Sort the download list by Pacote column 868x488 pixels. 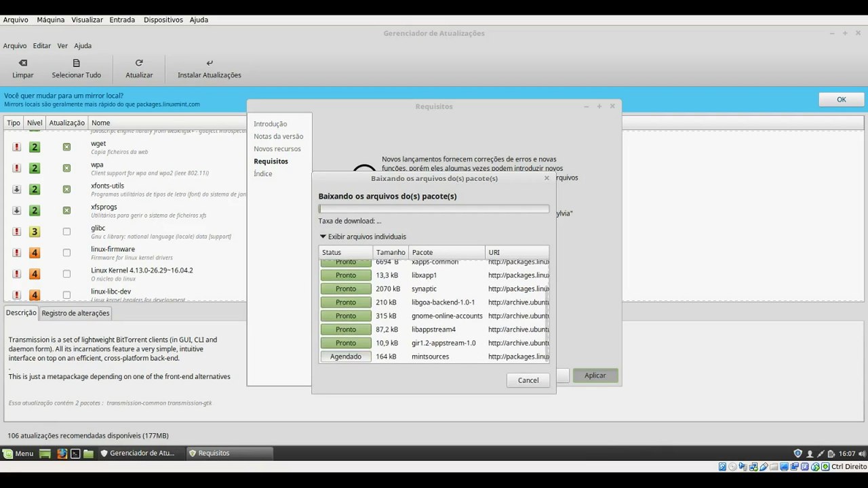(447, 252)
